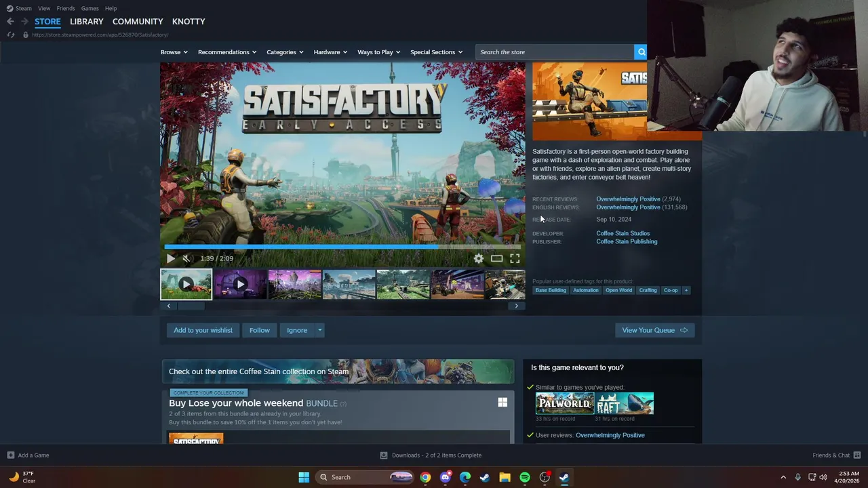The image size is (868, 488).
Task: Click Add to your wishlist
Action: [x=203, y=330]
